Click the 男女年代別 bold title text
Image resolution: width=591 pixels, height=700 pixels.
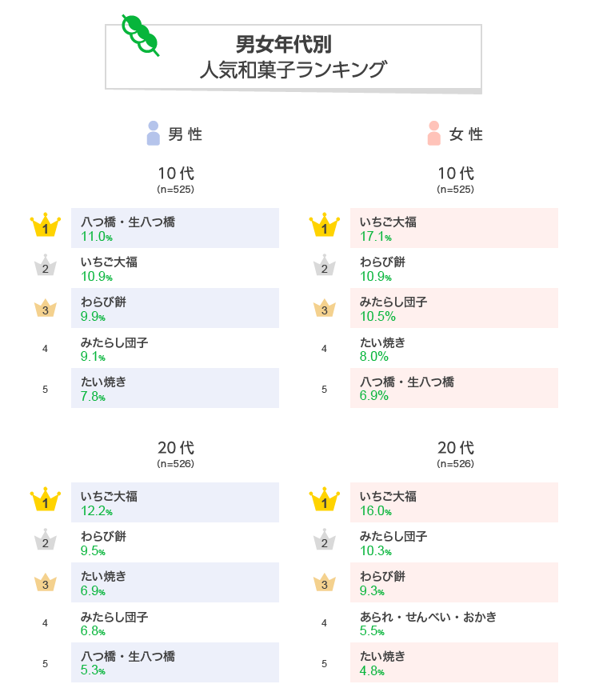[284, 43]
